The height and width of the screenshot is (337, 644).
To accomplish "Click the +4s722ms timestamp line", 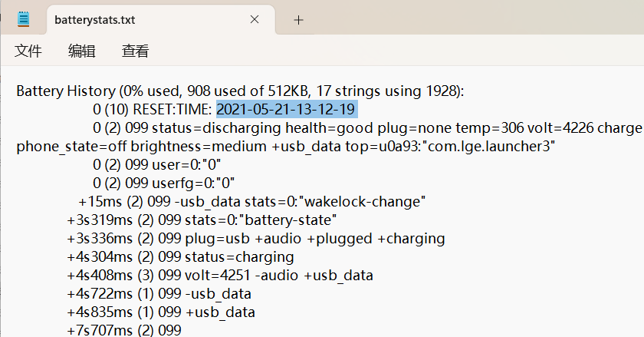I will (96, 293).
